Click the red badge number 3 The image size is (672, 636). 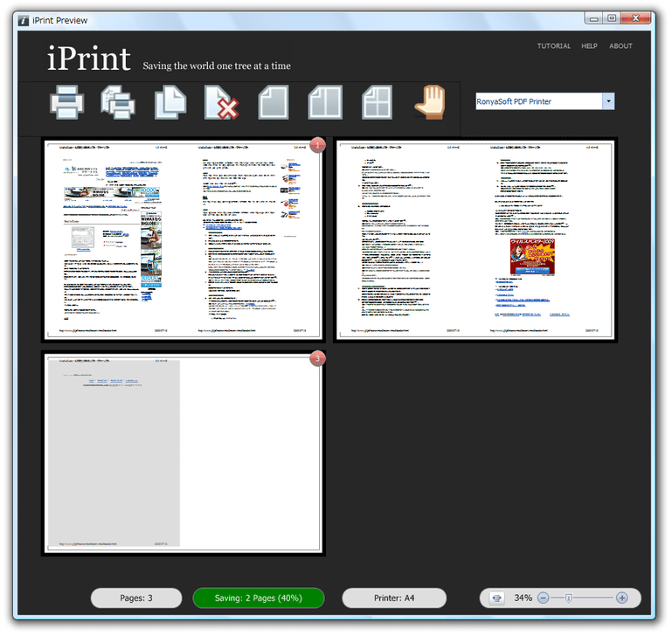[x=317, y=358]
